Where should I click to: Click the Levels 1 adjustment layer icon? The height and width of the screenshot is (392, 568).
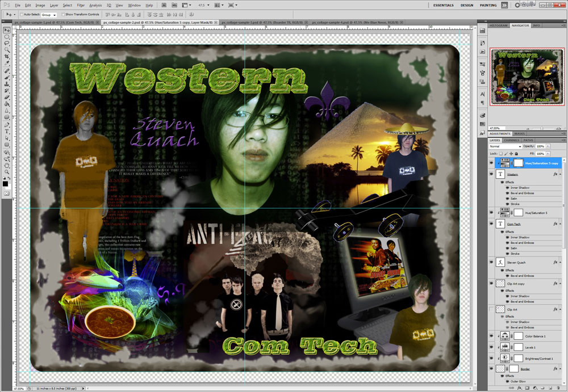click(x=504, y=347)
